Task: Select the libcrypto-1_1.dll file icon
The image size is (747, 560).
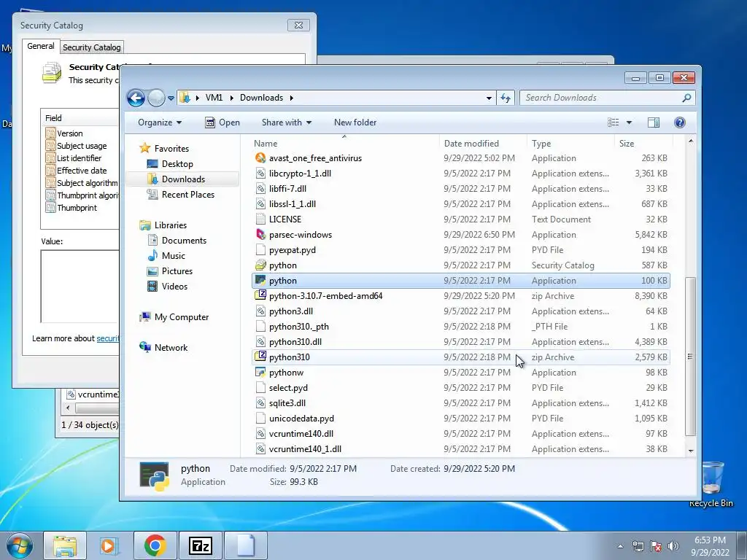Action: click(260, 174)
